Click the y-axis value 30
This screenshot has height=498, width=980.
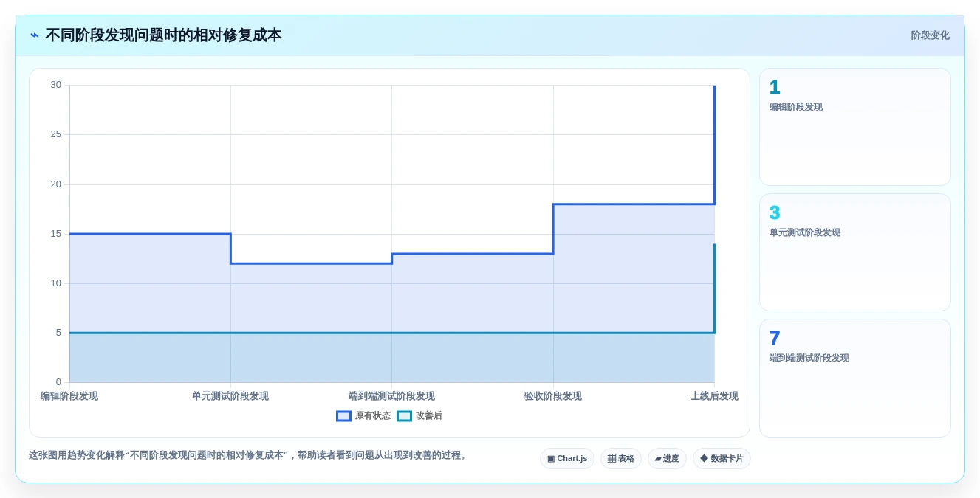pyautogui.click(x=56, y=85)
